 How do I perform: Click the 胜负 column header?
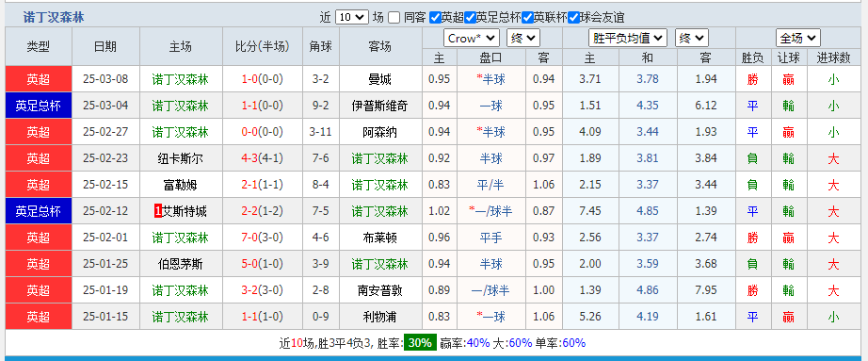[x=752, y=57]
